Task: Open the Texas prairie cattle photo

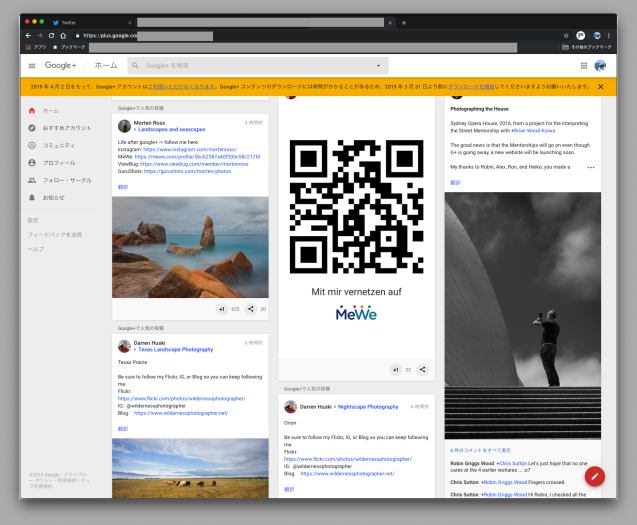Action: pos(190,468)
